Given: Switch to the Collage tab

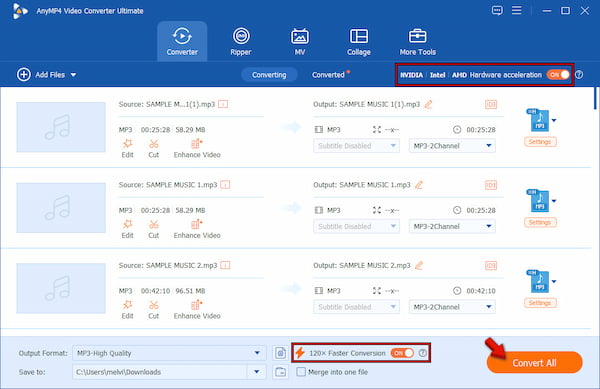Looking at the screenshot, I should pos(359,41).
